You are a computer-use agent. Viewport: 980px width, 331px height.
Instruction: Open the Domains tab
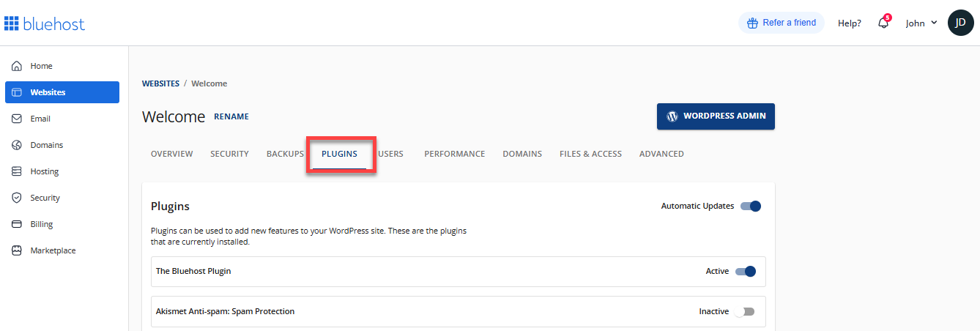(522, 154)
